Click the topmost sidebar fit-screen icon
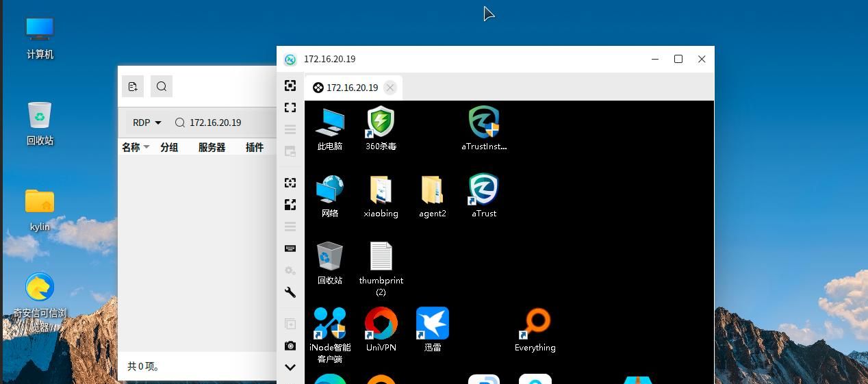The image size is (868, 384). pyautogui.click(x=290, y=86)
